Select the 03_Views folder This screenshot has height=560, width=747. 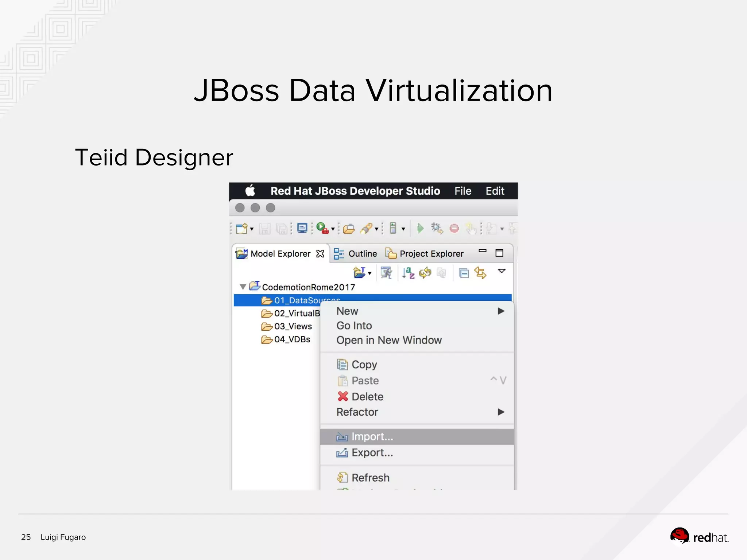287,326
